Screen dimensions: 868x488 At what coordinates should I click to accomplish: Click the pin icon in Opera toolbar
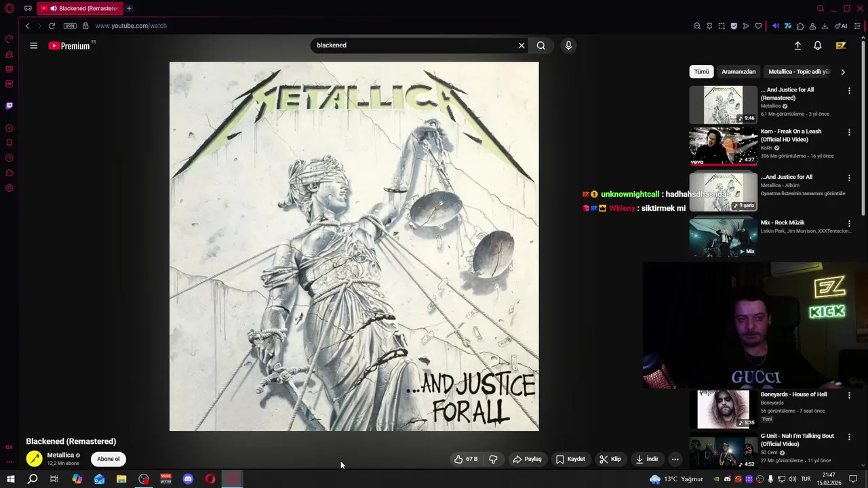click(709, 26)
